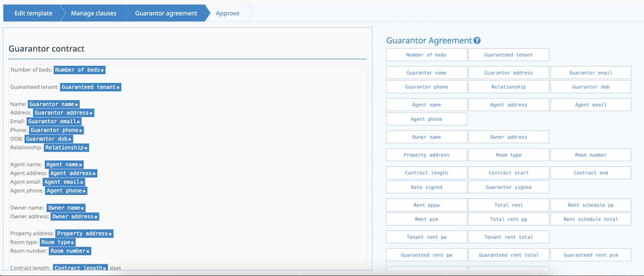Add the Guaranteed rent total placeholder
644x276 pixels.
coord(509,255)
